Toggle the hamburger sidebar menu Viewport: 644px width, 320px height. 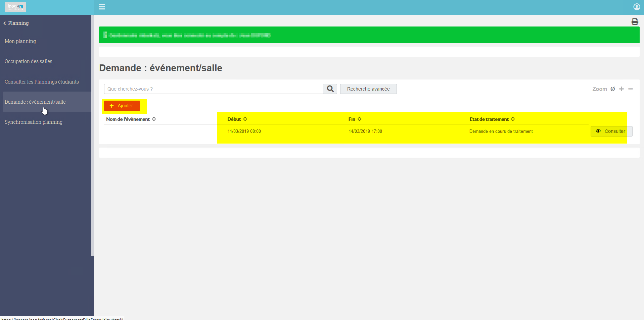[102, 7]
